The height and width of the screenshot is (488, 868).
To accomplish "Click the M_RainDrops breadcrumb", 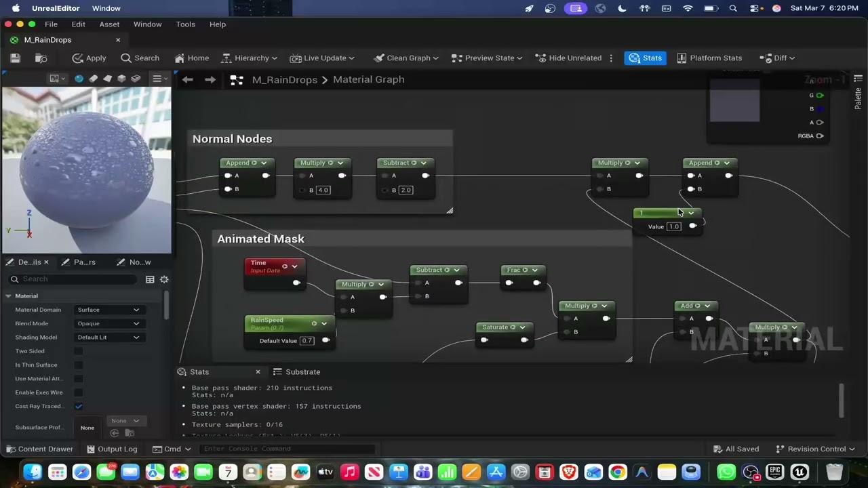I will (285, 80).
